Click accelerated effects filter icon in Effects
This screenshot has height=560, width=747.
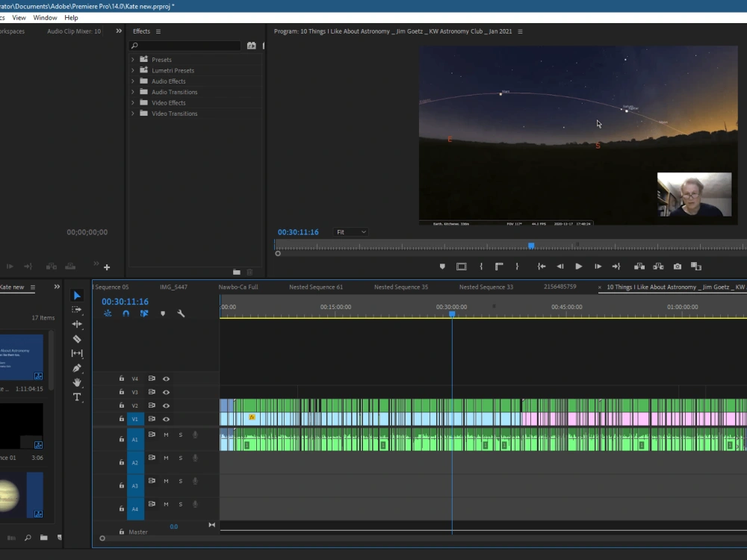pyautogui.click(x=252, y=46)
